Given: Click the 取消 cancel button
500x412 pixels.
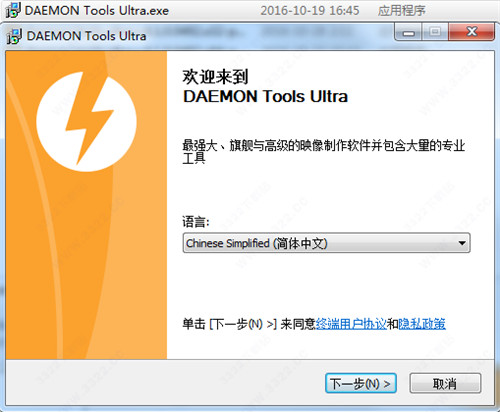Looking at the screenshot, I should pyautogui.click(x=445, y=383).
